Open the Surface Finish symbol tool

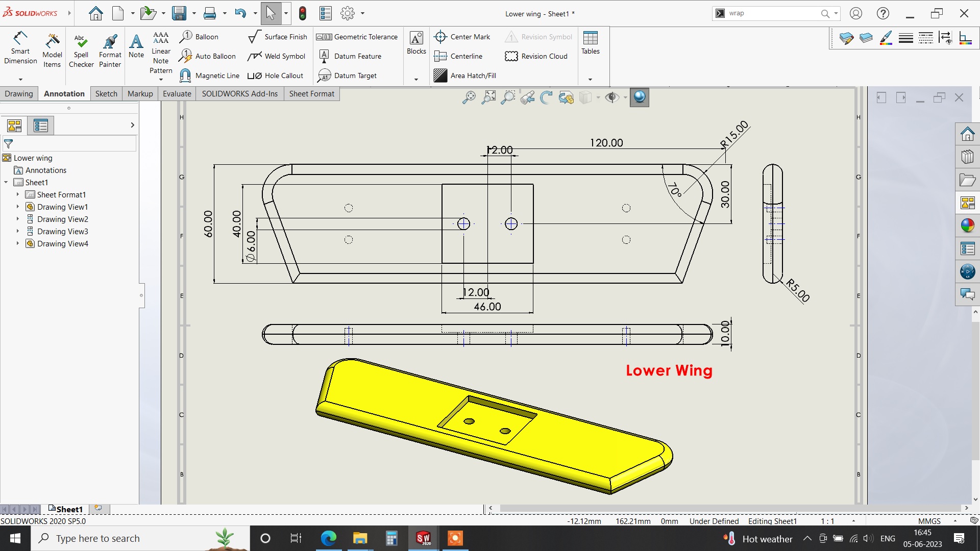278,37
